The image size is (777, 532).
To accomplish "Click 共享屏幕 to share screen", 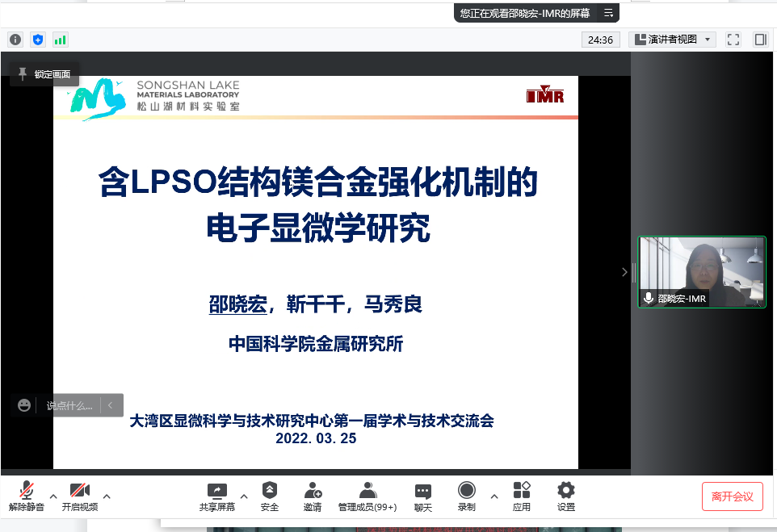I will tap(217, 496).
